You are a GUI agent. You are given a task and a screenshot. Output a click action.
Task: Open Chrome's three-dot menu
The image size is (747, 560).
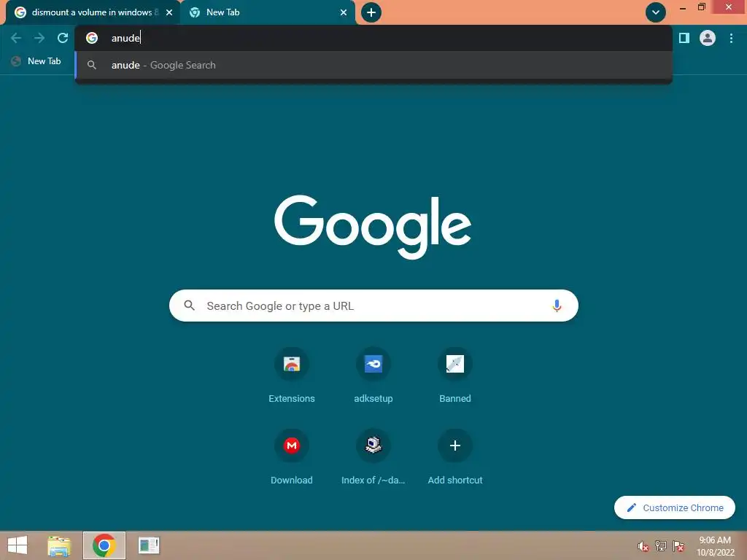[x=731, y=38]
